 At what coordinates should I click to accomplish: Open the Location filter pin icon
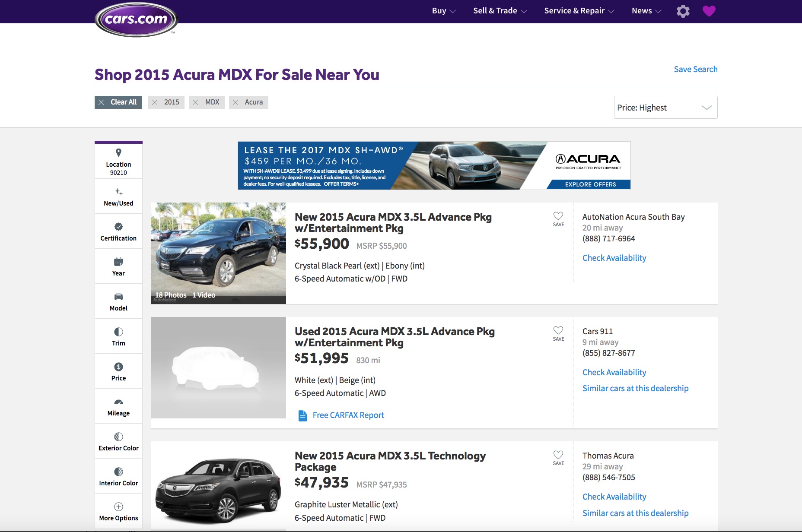click(x=118, y=153)
